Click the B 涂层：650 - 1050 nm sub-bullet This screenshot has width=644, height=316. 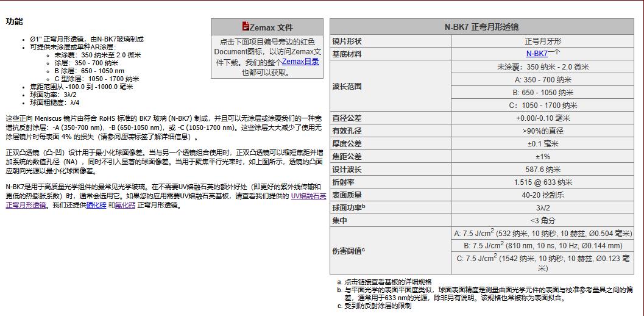tap(89, 71)
